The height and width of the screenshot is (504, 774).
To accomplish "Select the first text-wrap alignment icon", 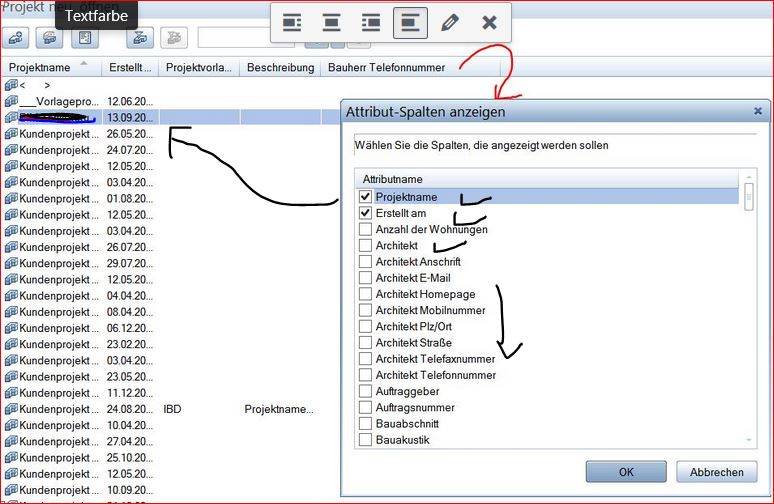I will pyautogui.click(x=292, y=23).
